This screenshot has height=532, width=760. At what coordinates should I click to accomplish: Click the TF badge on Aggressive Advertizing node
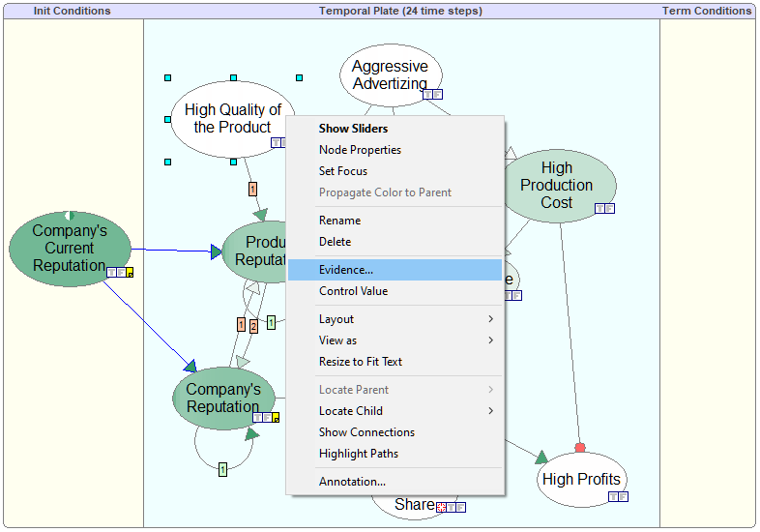pos(432,95)
